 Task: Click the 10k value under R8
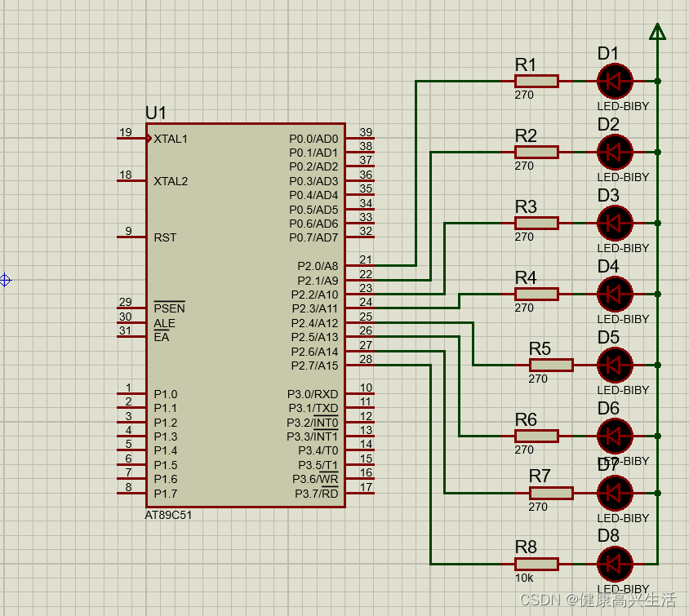pyautogui.click(x=524, y=578)
